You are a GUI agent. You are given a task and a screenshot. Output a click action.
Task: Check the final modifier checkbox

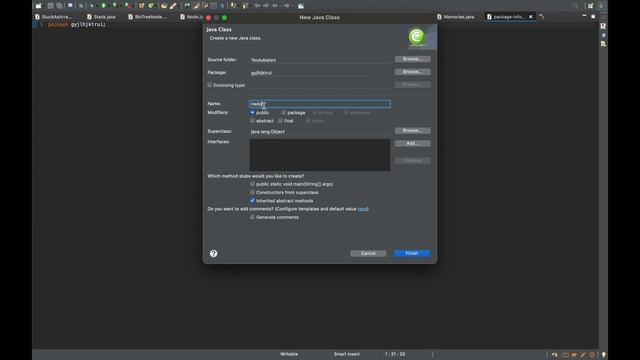click(x=280, y=121)
